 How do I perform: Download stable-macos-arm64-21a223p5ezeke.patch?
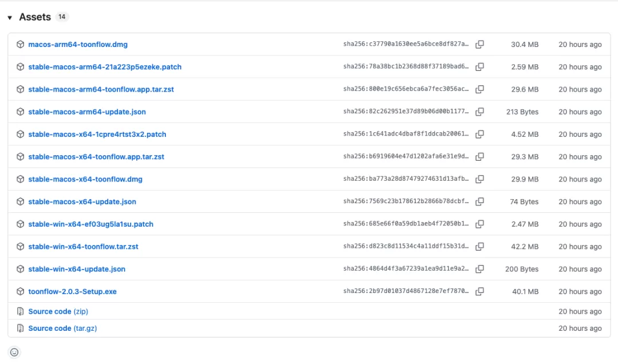pos(105,67)
